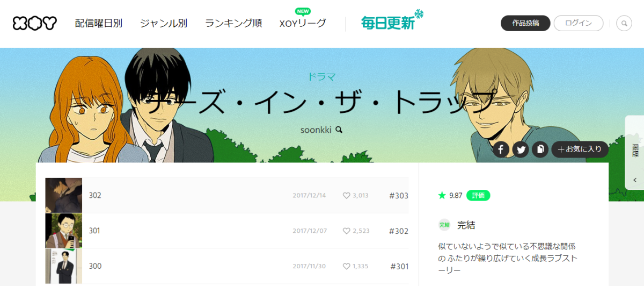Click the XOY logo
644x286 pixels.
tap(35, 23)
